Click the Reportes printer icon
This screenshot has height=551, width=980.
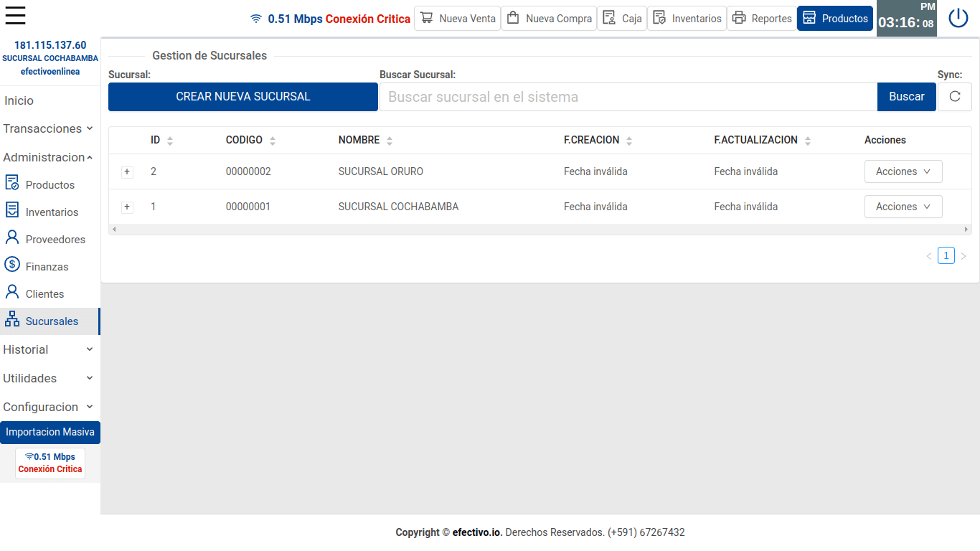coord(739,18)
